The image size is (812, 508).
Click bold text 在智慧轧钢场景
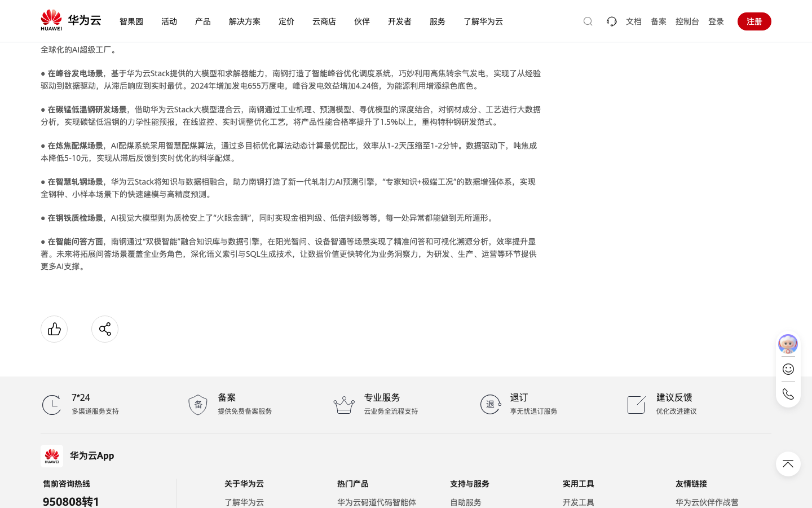(75, 182)
